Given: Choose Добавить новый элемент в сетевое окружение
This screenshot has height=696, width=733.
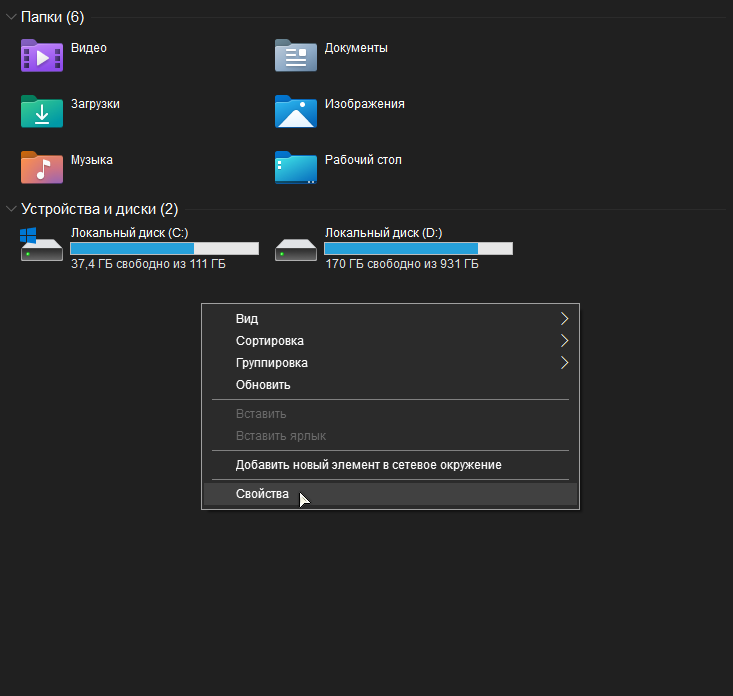Looking at the screenshot, I should coord(390,465).
